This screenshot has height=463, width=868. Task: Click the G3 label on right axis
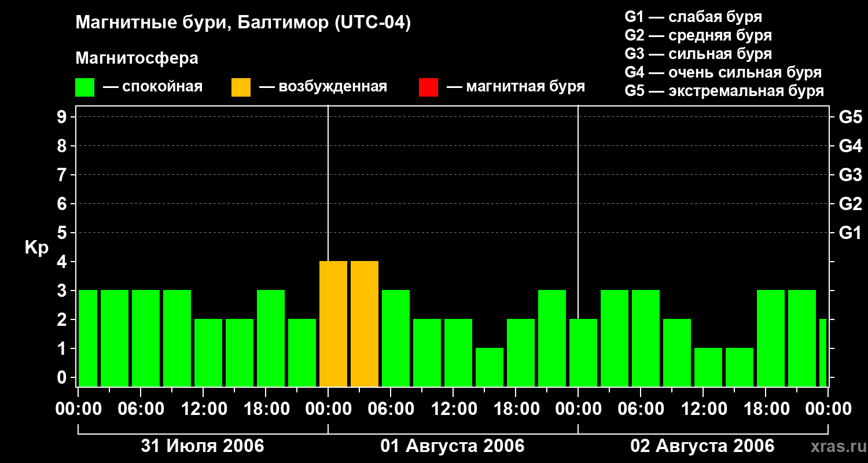point(850,175)
